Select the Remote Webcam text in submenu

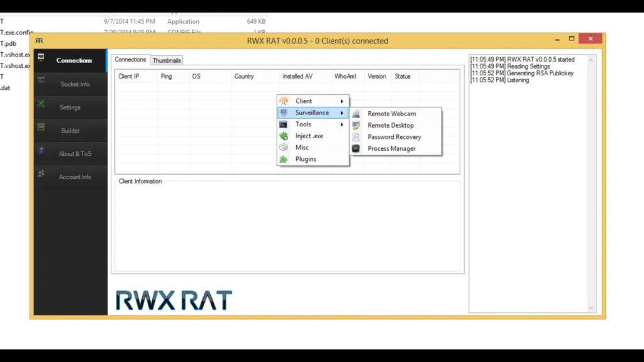point(391,114)
